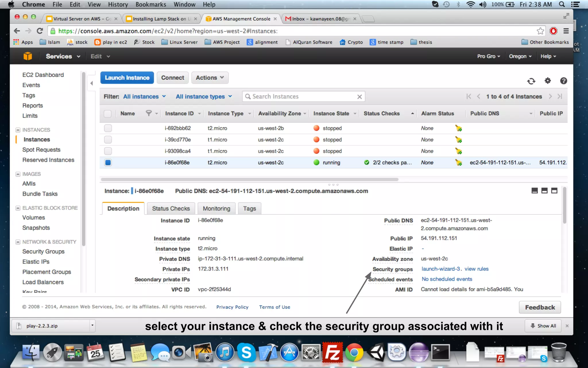The width and height of the screenshot is (588, 368).
Task: Show all downloads button
Action: coord(543,326)
